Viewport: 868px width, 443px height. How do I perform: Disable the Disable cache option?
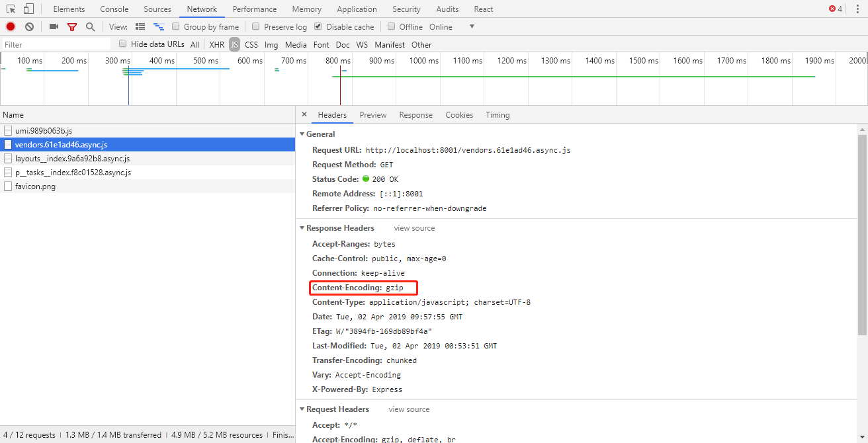[318, 26]
